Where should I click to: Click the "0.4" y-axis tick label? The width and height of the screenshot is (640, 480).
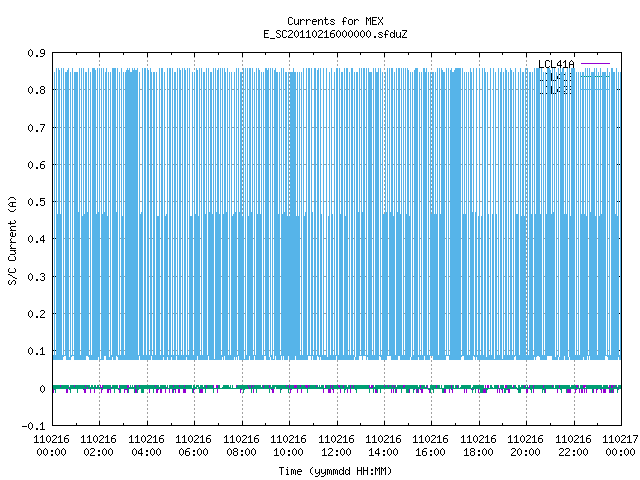click(x=36, y=239)
